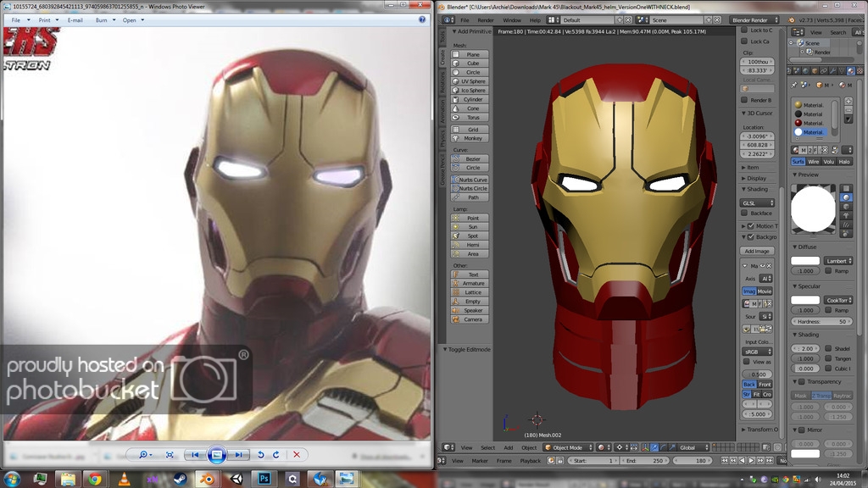Enable Shadeless checkbox
This screenshot has height=488, width=868.
[x=829, y=348]
